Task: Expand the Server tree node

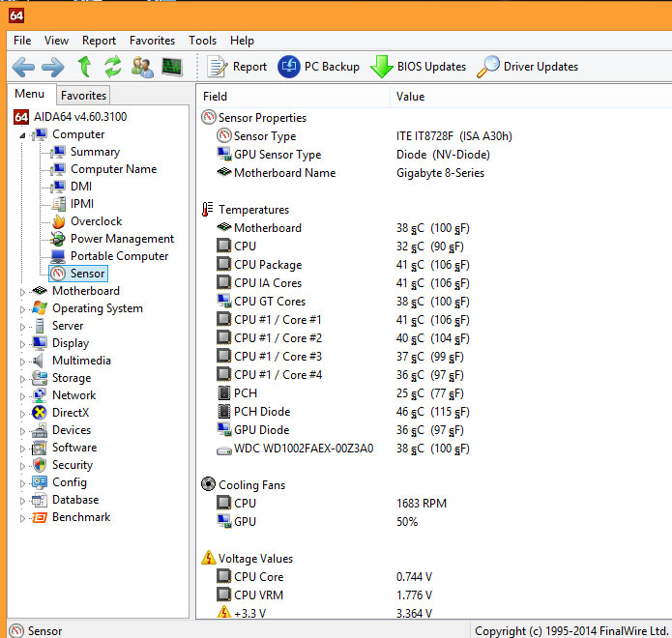Action: [22, 327]
